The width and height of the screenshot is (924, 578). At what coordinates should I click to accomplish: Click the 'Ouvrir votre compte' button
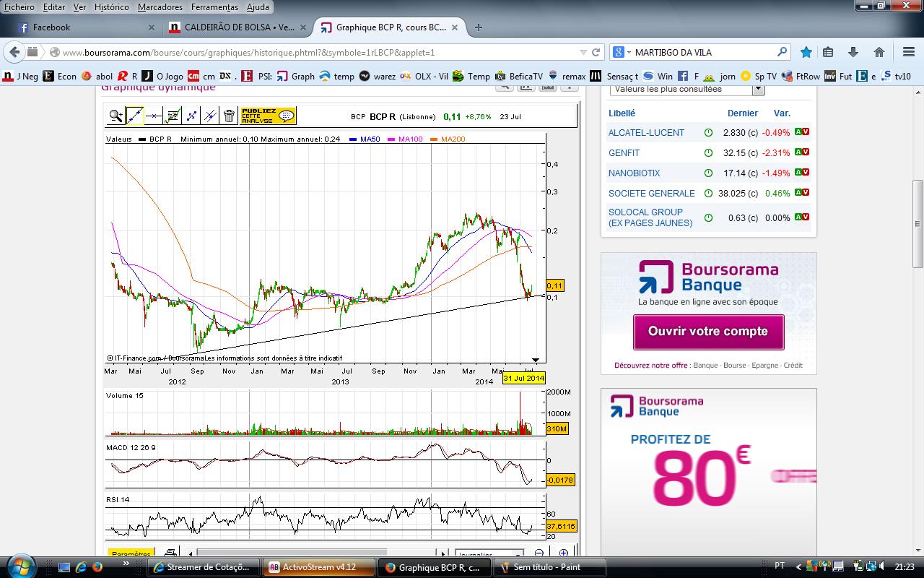tap(707, 332)
